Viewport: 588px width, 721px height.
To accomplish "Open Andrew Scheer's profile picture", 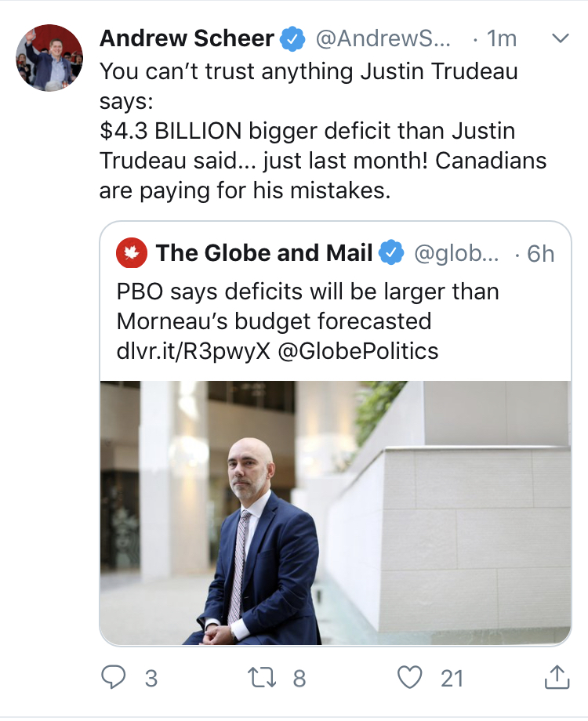I will click(49, 58).
